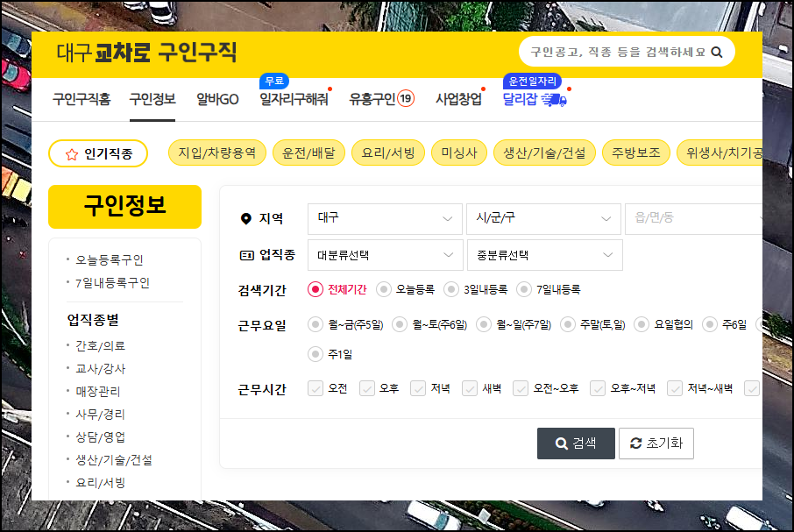Select the 주6일 radio button
The image size is (794, 532).
click(710, 324)
